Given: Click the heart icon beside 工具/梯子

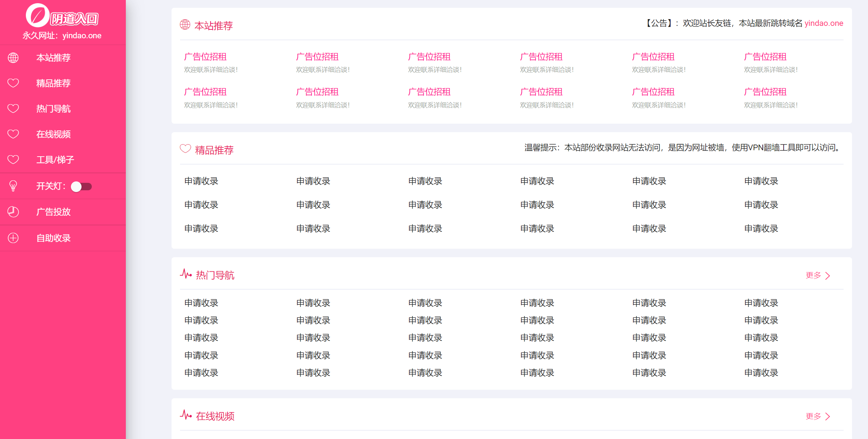Looking at the screenshot, I should 13,160.
